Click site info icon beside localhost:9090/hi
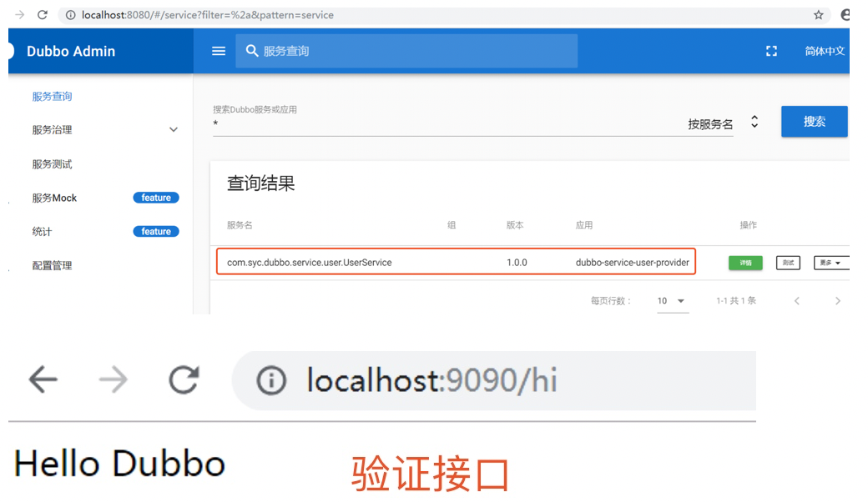868x502 pixels. (271, 380)
